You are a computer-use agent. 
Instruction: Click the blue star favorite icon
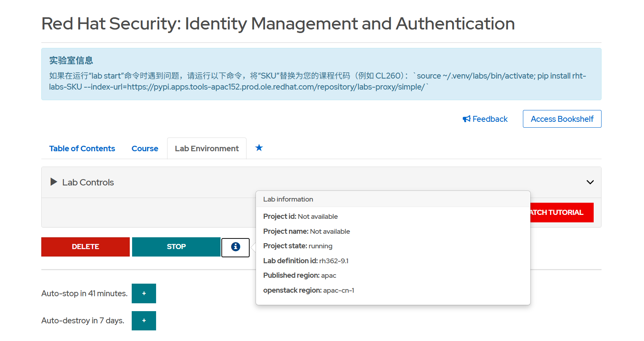pos(259,148)
